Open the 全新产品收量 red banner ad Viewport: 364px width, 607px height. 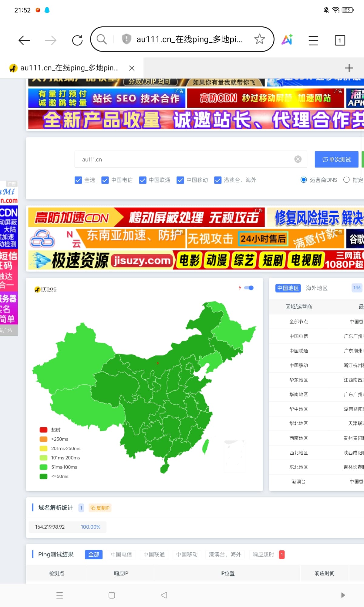tap(196, 120)
